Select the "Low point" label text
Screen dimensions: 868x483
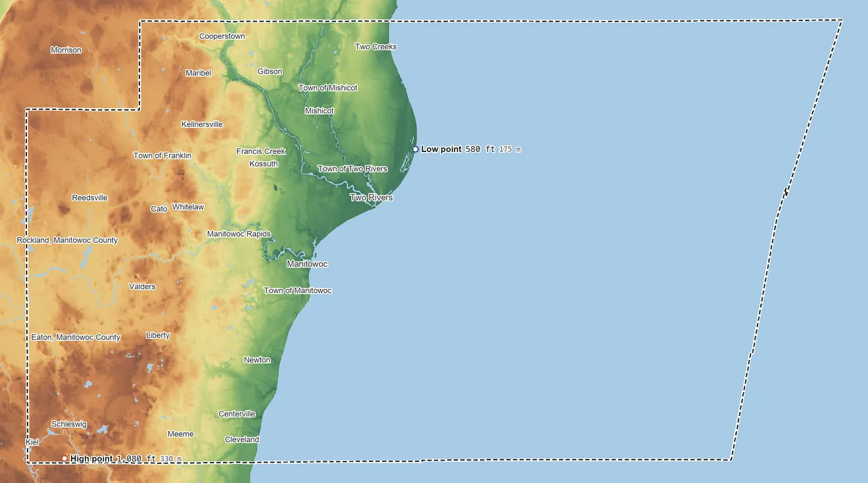(x=441, y=149)
